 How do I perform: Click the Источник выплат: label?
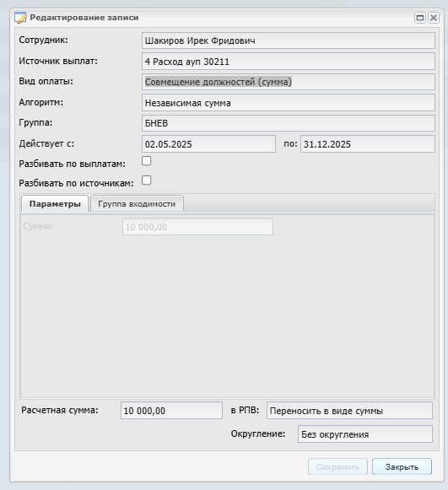(x=58, y=61)
